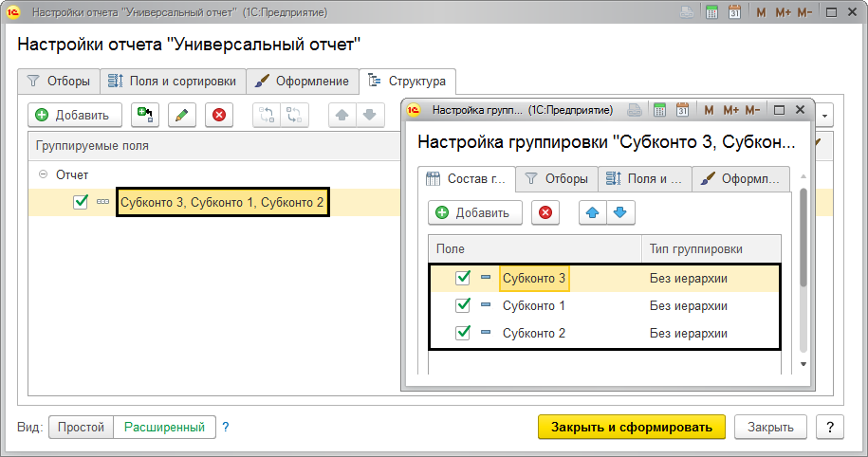The width and height of the screenshot is (868, 457).
Task: Move field down with blue down arrow
Action: coord(620,212)
